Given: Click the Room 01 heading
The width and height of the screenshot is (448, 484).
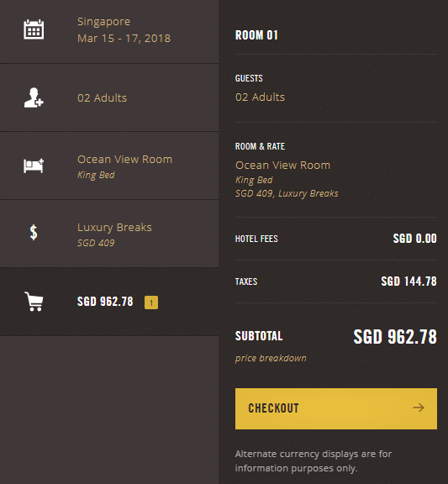Looking at the screenshot, I should pos(256,35).
